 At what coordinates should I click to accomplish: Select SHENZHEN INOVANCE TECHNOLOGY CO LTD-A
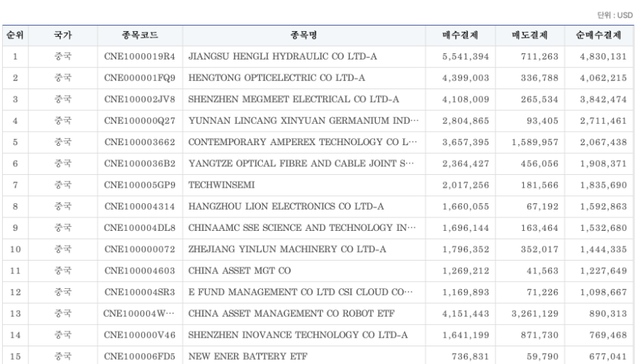(298, 335)
